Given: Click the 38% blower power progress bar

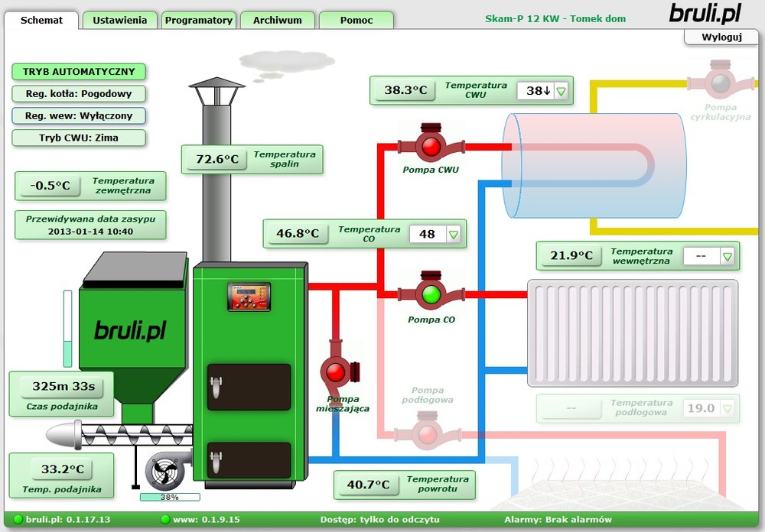Looking at the screenshot, I should click(x=169, y=497).
